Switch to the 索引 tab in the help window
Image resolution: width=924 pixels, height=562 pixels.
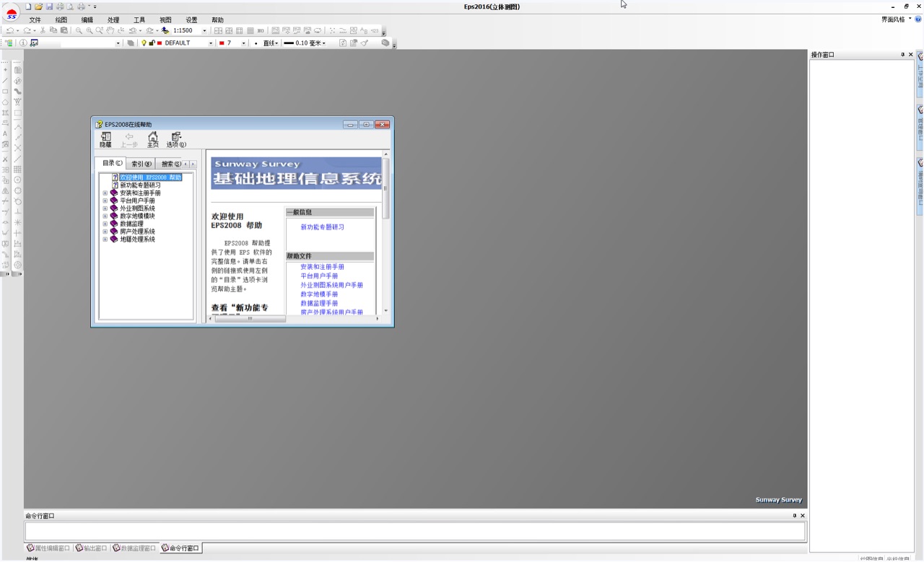141,164
